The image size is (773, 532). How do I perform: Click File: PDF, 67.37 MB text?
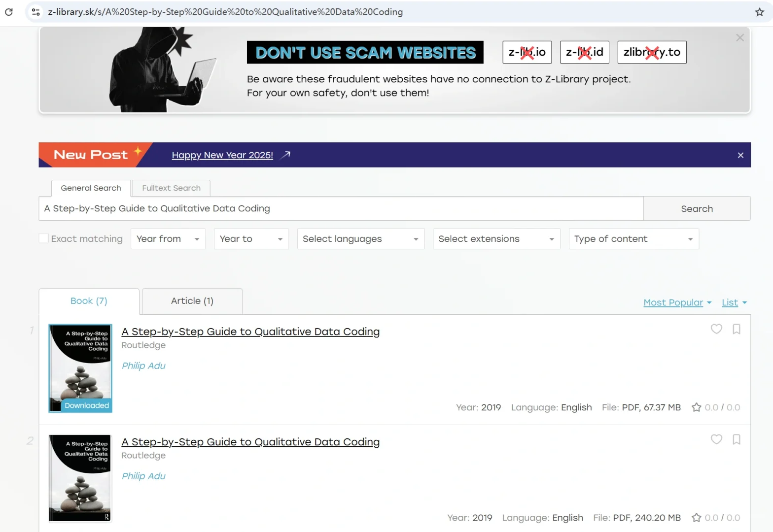click(x=641, y=407)
